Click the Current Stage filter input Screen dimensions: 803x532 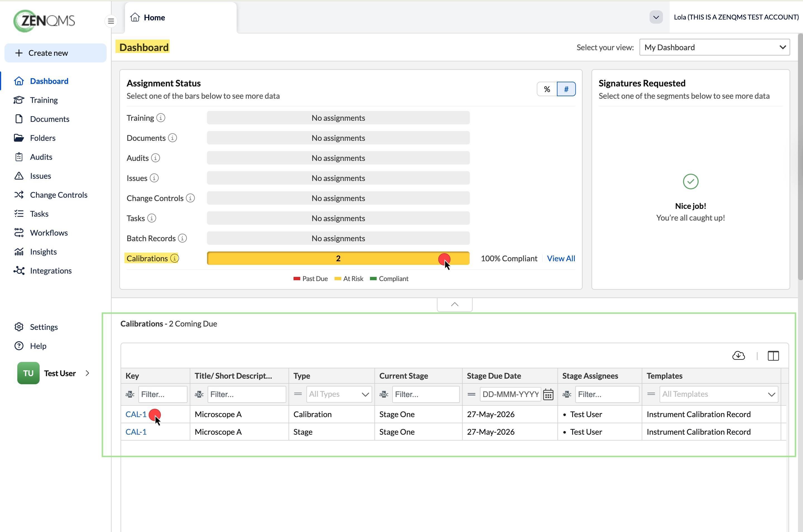tap(426, 394)
